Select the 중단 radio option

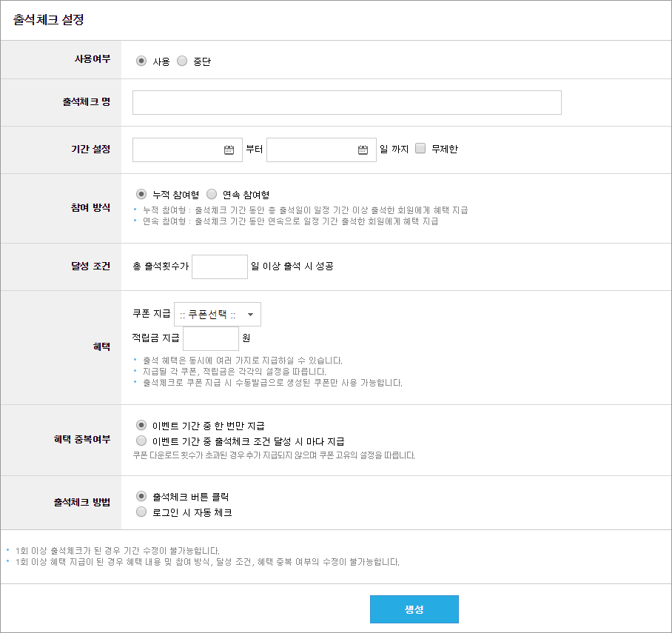(182, 61)
